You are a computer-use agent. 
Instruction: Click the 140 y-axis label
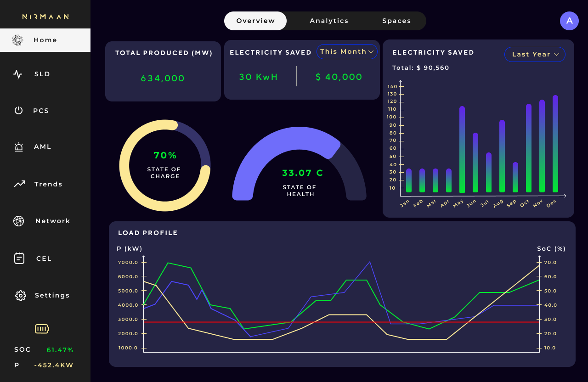point(392,87)
